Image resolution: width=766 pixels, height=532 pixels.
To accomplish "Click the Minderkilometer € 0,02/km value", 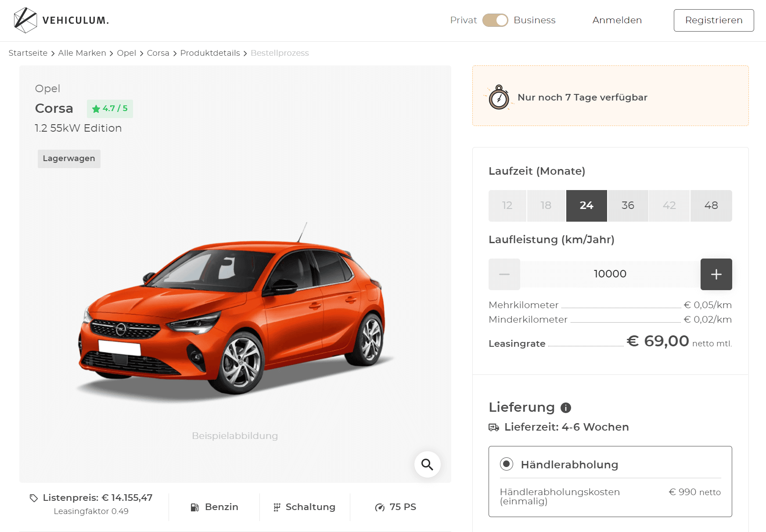I will [x=708, y=320].
